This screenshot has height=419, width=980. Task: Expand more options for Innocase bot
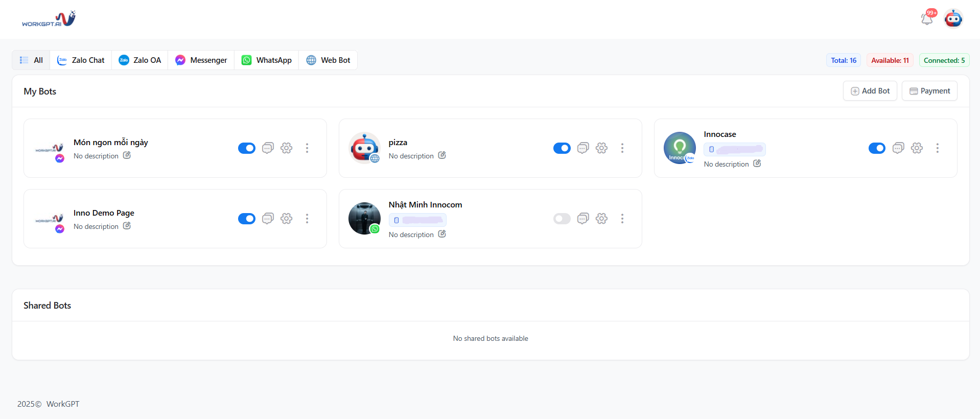[x=937, y=148]
